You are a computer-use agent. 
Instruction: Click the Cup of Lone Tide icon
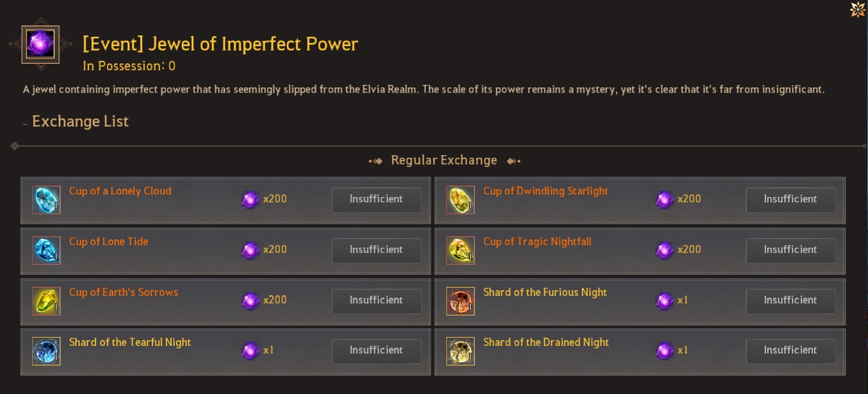point(46,251)
